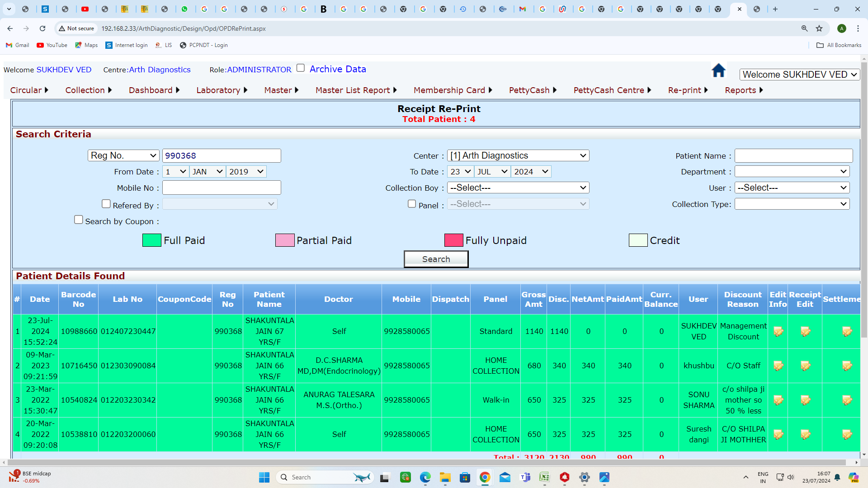This screenshot has width=868, height=488.
Task: Open Edit Info icon for row 1
Action: pyautogui.click(x=778, y=332)
